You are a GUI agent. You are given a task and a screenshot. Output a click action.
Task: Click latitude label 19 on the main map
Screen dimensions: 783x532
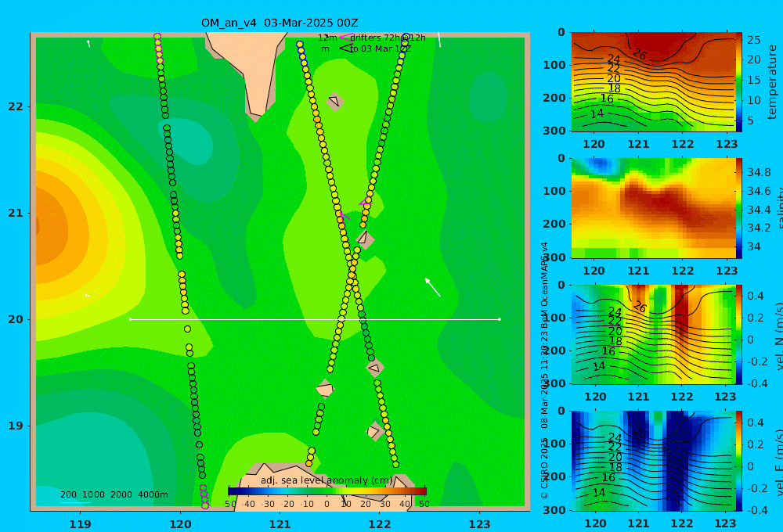(x=16, y=426)
